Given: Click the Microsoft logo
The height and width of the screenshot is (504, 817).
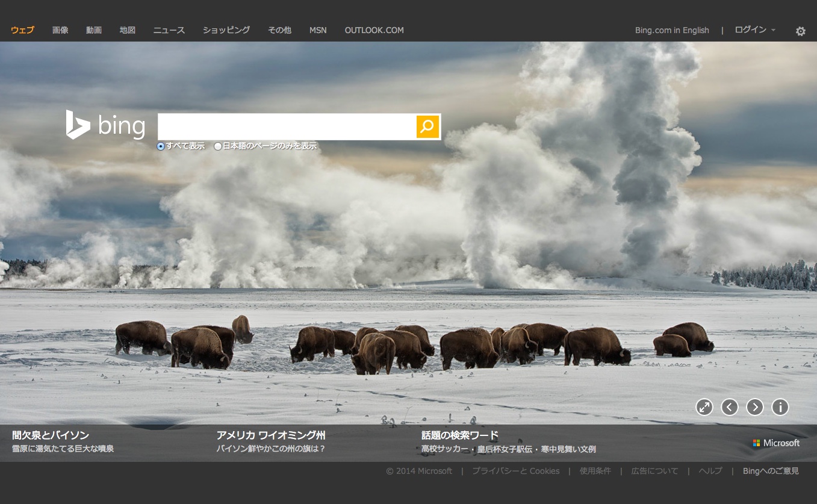Looking at the screenshot, I should coord(776,443).
